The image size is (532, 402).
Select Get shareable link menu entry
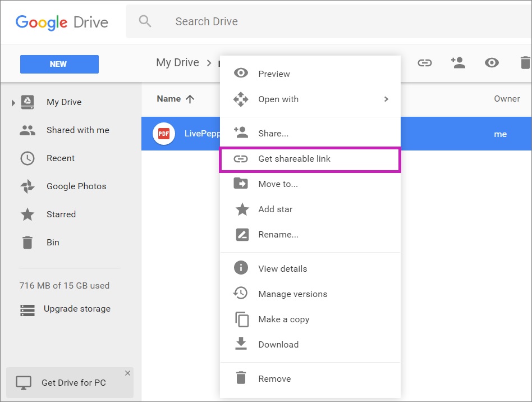coord(310,159)
